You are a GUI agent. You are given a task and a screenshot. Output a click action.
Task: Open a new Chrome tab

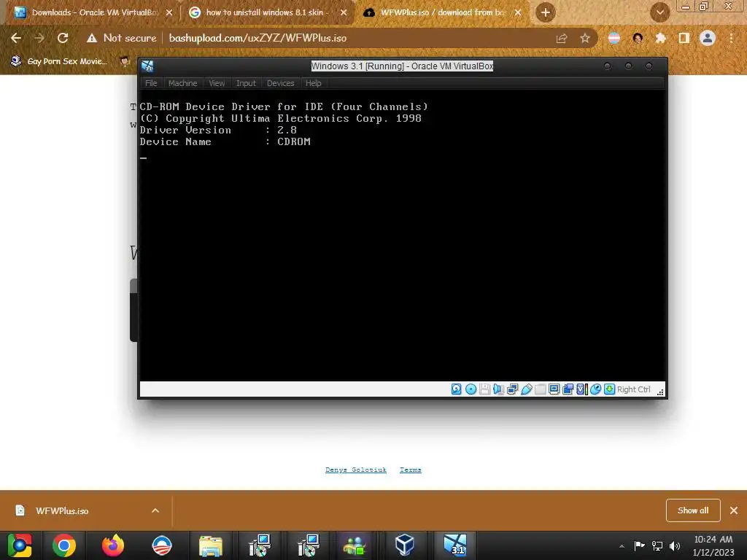click(546, 12)
